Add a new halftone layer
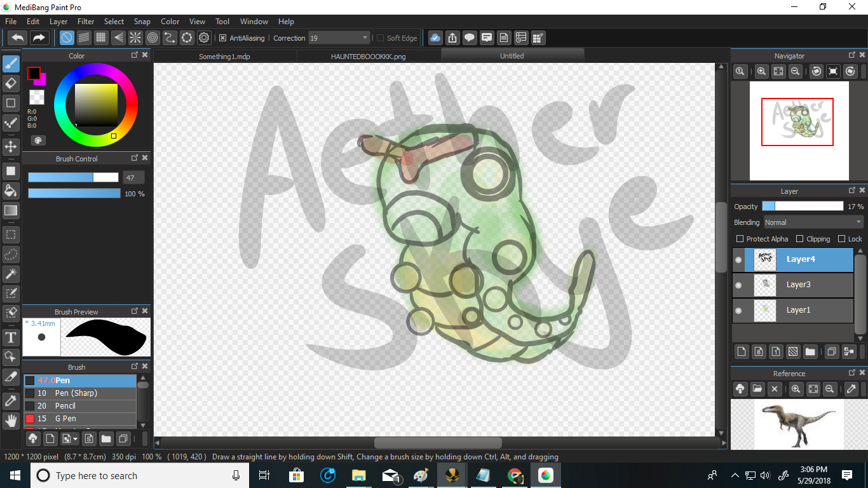 coord(792,351)
